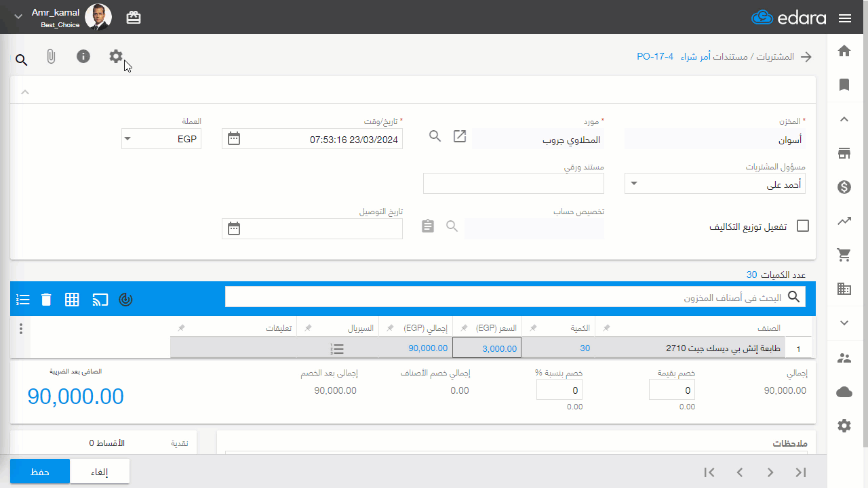Select price cell 3,000.00
Screen dimensions: 868x488
click(x=486, y=348)
